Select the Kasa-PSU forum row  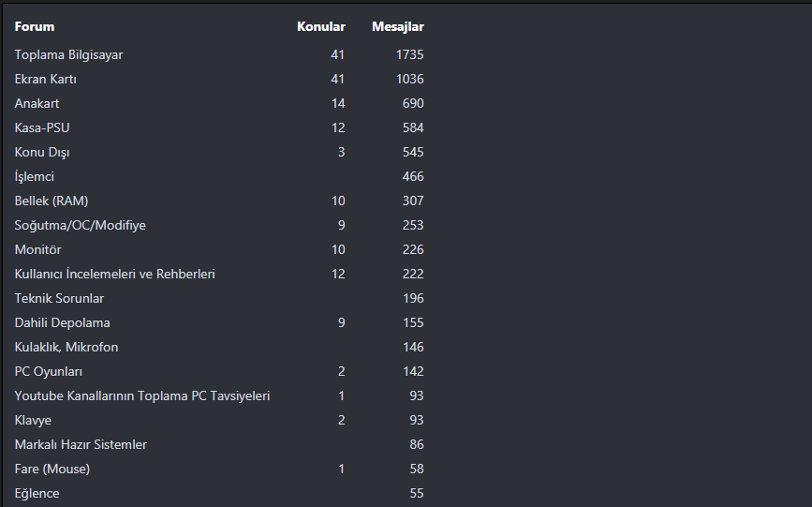42,128
